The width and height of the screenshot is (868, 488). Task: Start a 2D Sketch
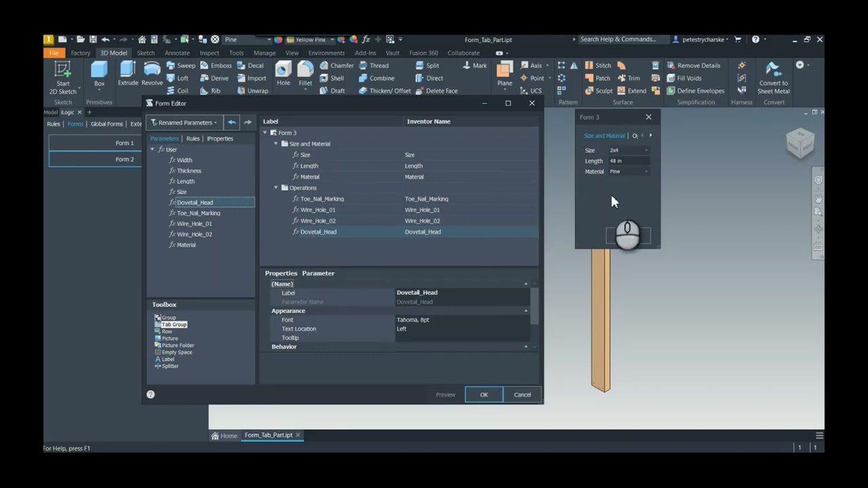click(x=62, y=77)
